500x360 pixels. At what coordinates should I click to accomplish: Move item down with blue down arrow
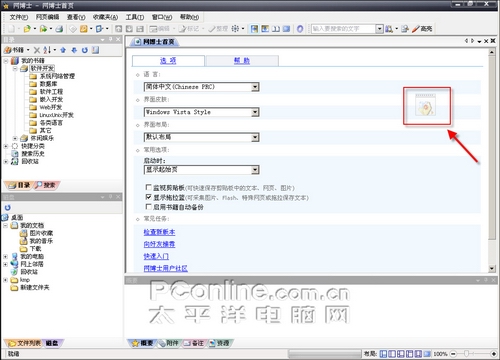[x=74, y=50]
